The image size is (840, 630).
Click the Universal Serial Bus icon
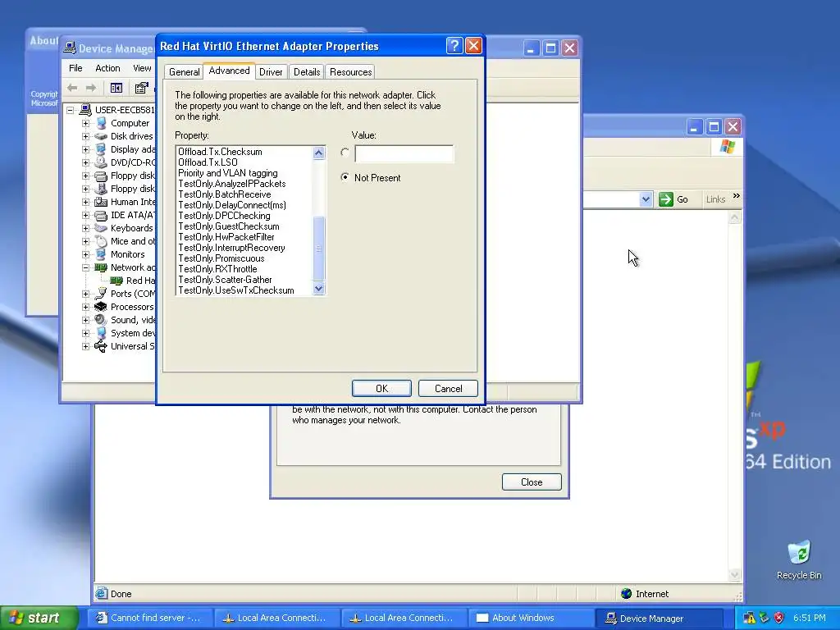[101, 346]
